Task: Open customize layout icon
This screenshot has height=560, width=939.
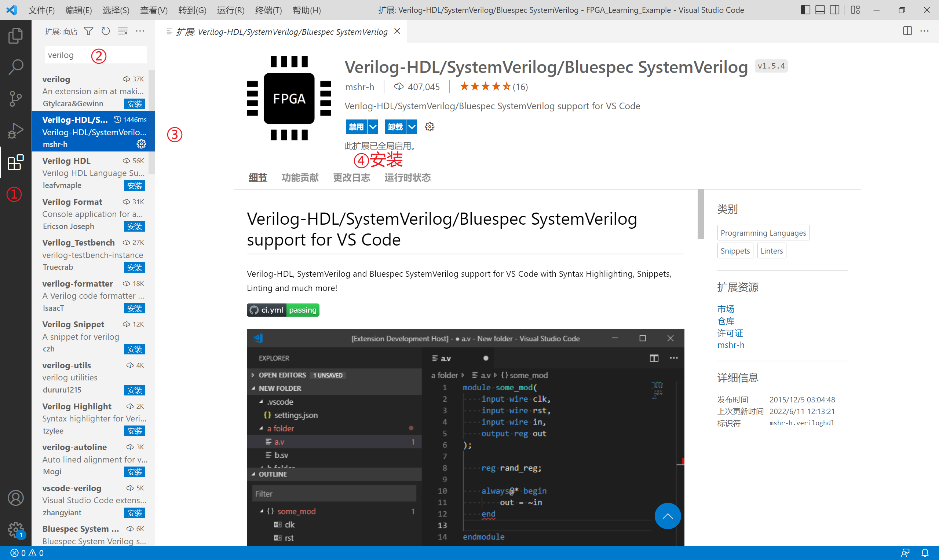Action: [856, 10]
